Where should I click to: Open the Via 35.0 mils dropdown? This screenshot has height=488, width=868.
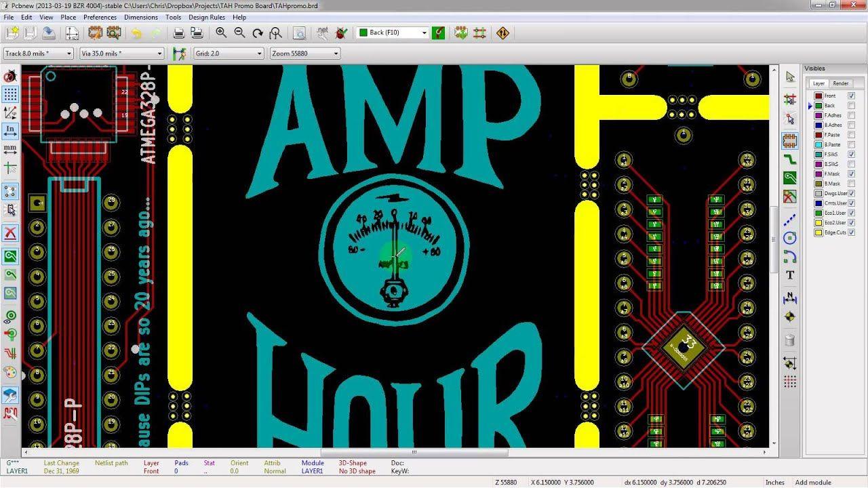tap(122, 54)
